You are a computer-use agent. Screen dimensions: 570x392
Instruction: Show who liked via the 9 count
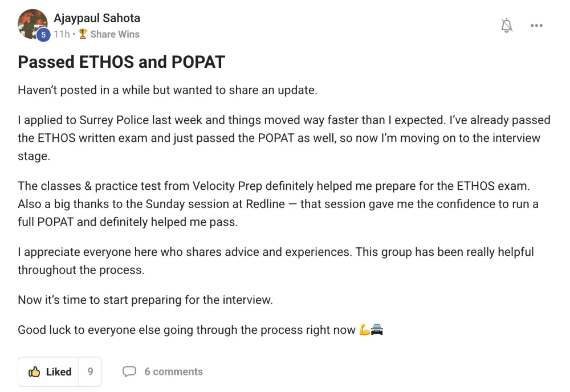pos(90,372)
